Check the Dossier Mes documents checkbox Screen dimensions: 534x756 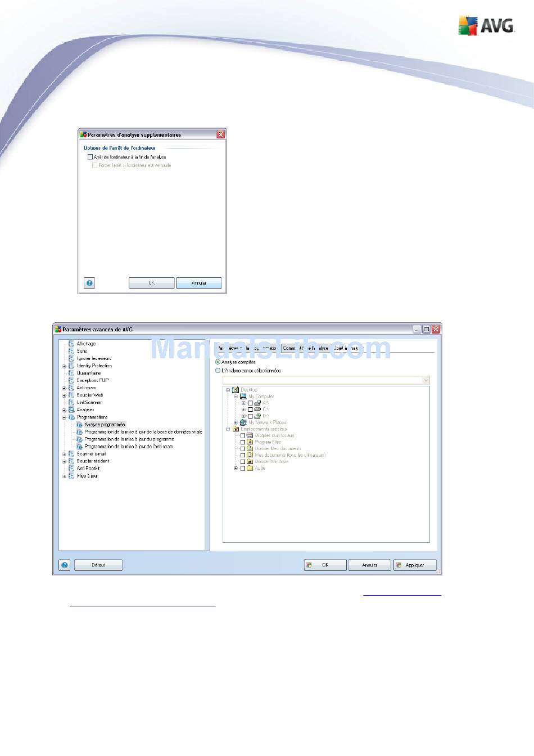point(243,449)
